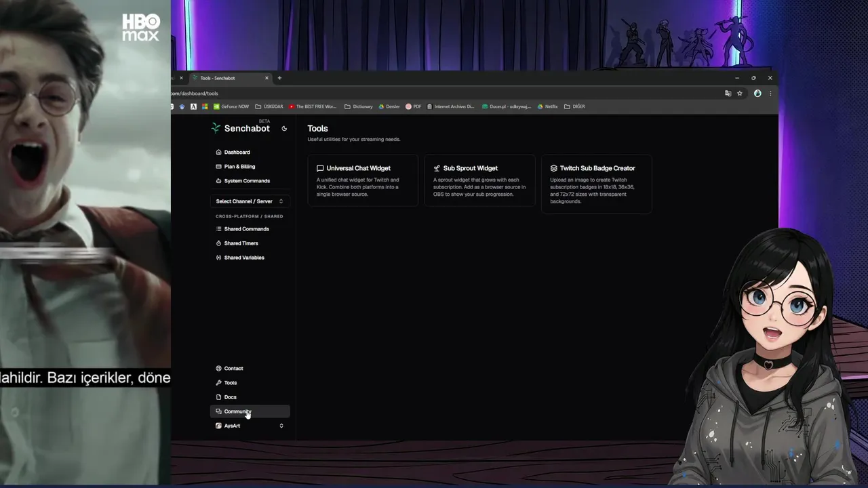Open DİĞER bookmark folder
The height and width of the screenshot is (488, 868).
click(574, 106)
